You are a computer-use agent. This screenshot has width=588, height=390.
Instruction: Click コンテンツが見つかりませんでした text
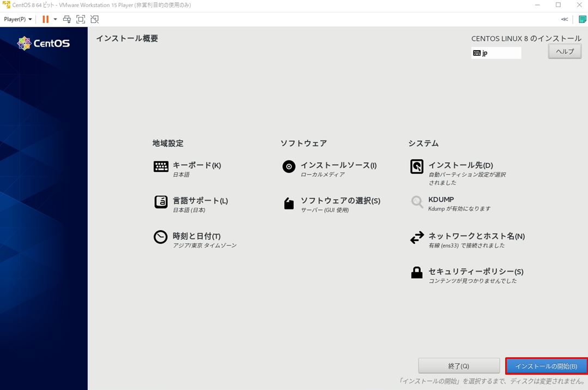[472, 281]
